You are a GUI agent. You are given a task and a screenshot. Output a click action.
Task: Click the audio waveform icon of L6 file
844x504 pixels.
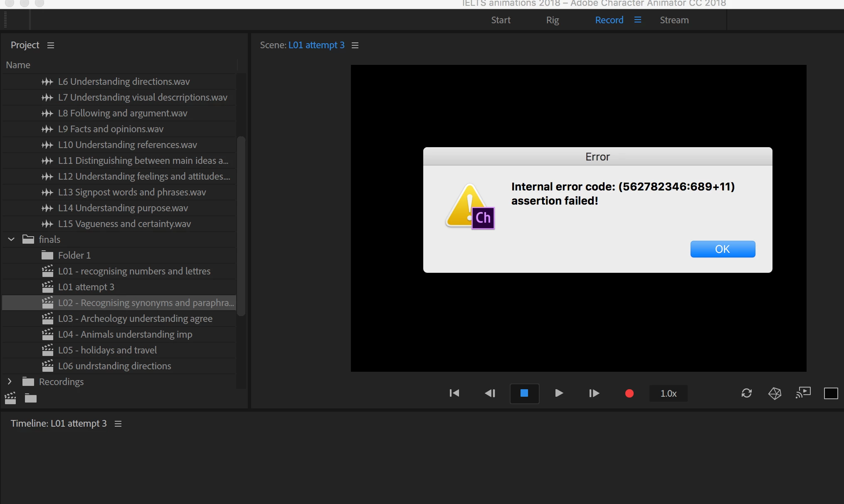tap(47, 82)
